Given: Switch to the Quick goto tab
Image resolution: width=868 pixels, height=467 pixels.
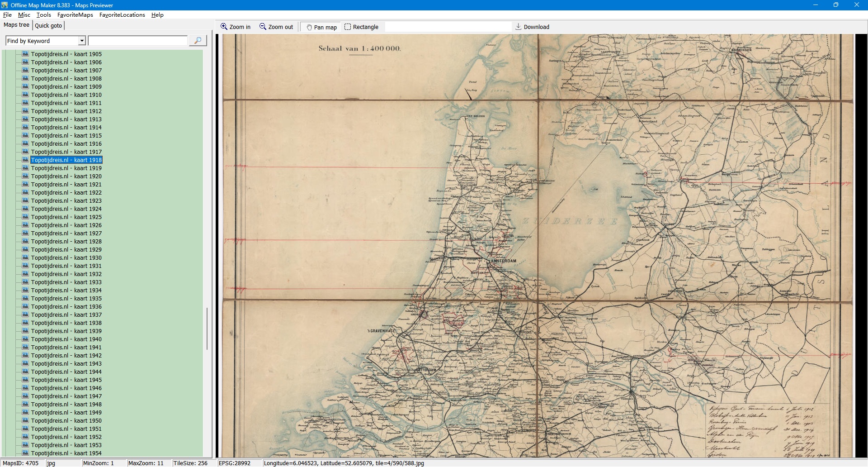Looking at the screenshot, I should (48, 25).
